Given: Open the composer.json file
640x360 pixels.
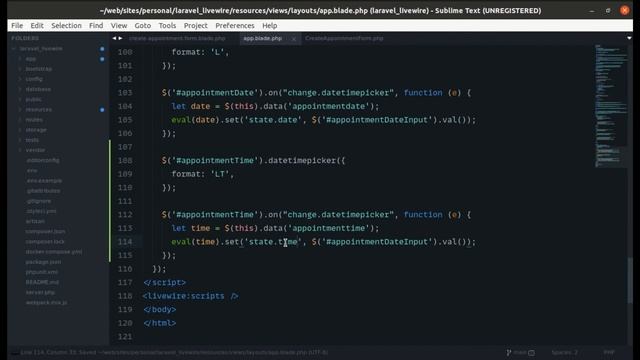Looking at the screenshot, I should click(45, 231).
